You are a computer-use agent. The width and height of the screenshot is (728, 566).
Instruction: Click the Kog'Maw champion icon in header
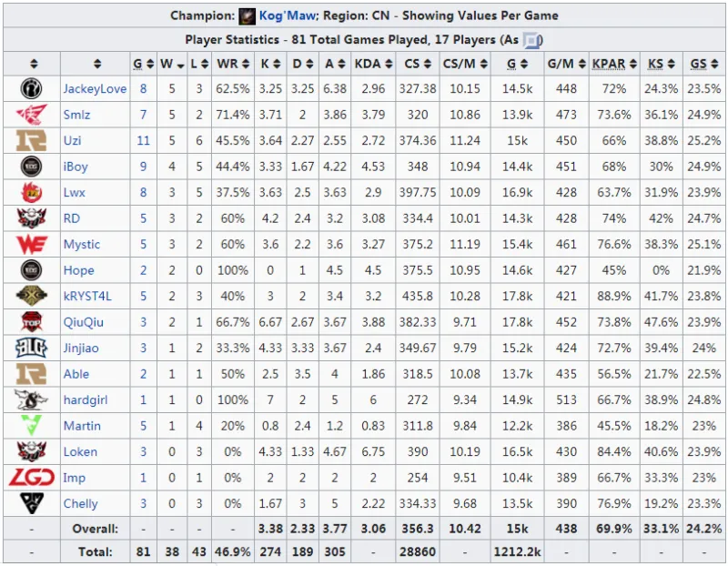tap(248, 15)
